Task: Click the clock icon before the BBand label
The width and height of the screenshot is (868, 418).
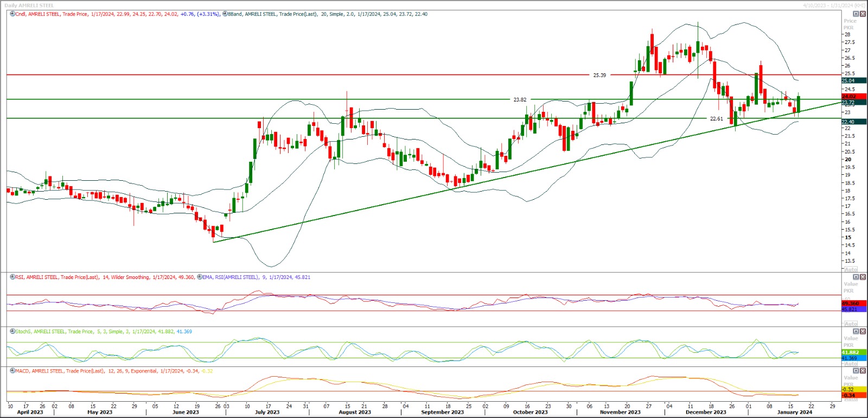Action: coord(225,14)
